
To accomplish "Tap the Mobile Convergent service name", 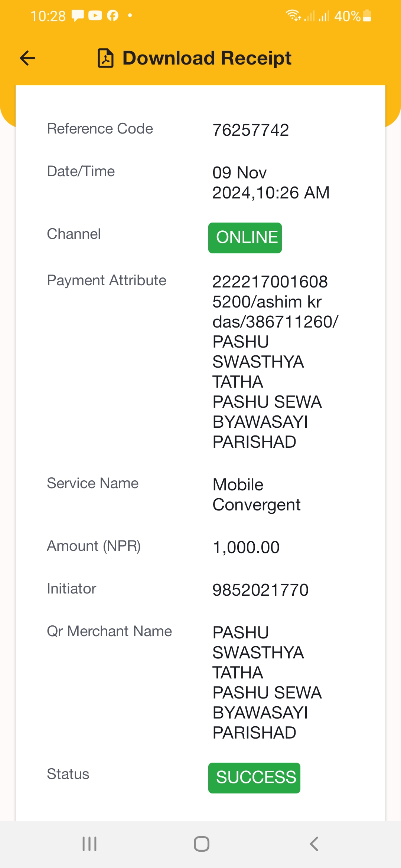I will pos(257,495).
